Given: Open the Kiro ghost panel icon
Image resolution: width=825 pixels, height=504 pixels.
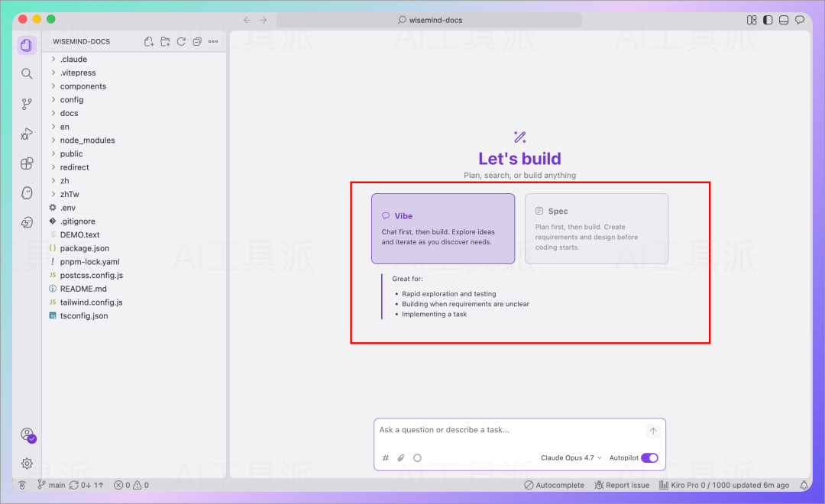Looking at the screenshot, I should point(27,193).
